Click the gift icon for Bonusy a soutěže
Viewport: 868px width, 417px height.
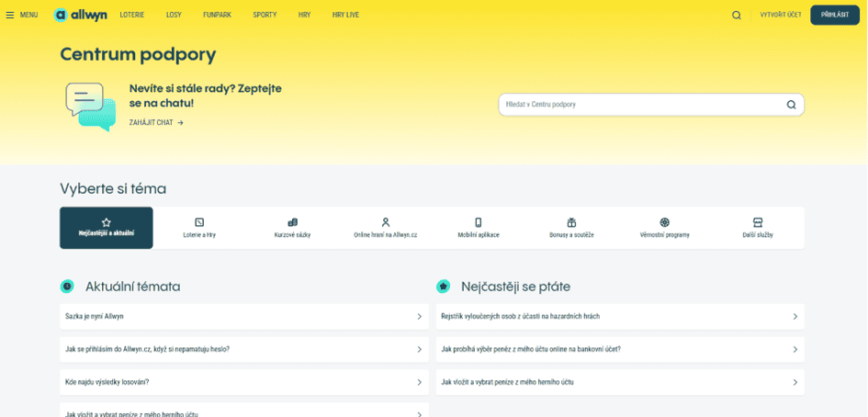coord(572,222)
